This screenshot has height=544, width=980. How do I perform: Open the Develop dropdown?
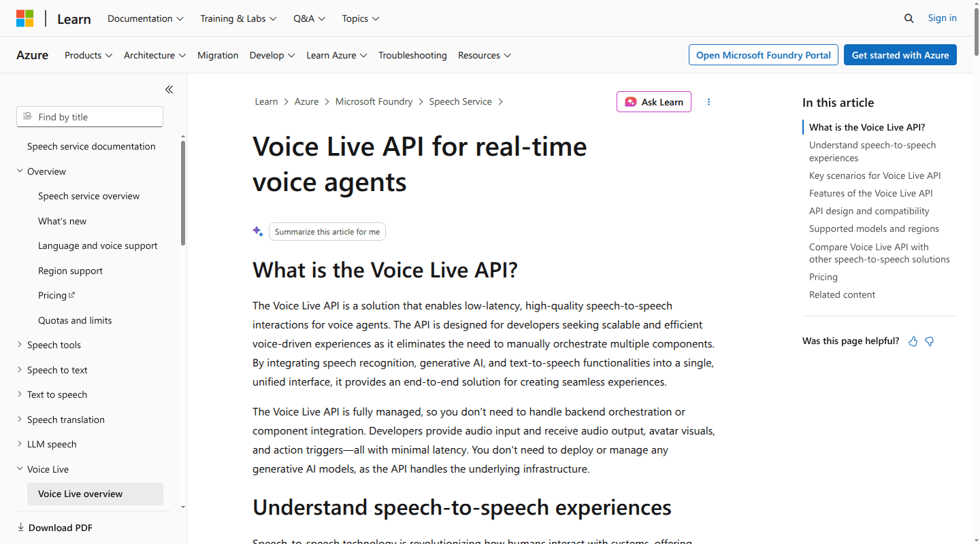272,55
